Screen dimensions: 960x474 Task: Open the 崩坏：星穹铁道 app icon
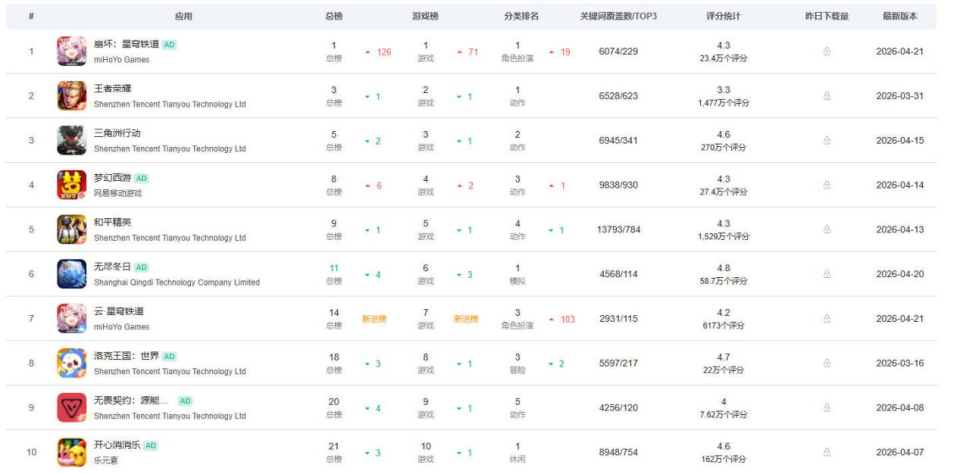72,51
